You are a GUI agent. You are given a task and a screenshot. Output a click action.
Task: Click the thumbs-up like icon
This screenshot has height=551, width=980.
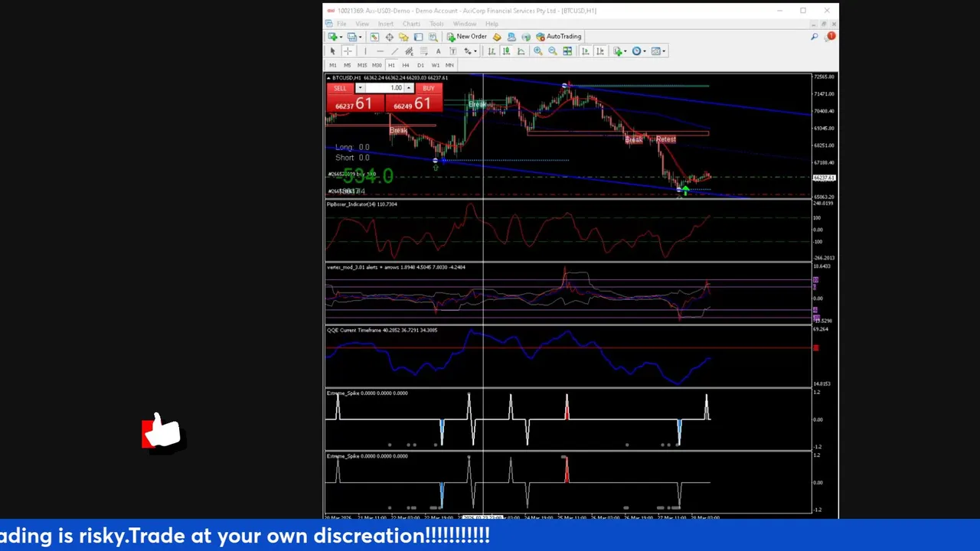click(162, 433)
